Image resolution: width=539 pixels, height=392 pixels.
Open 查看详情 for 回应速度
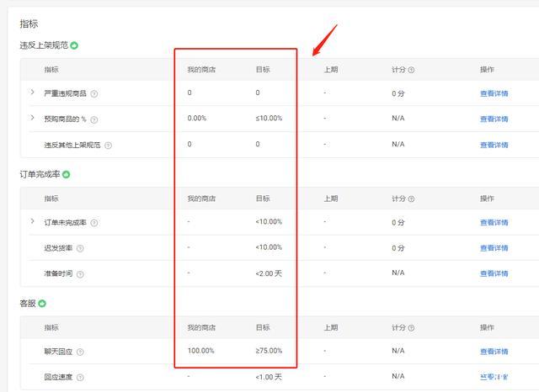(494, 377)
